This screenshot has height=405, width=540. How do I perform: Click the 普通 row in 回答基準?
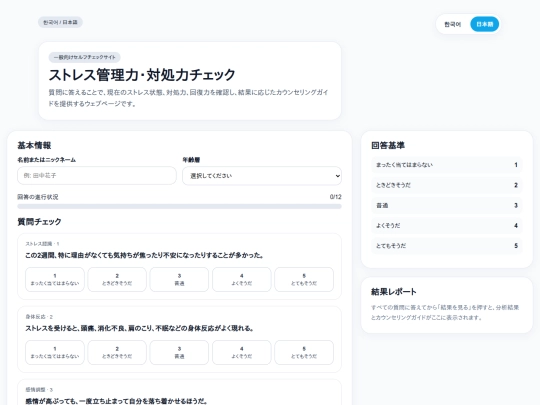[447, 205]
